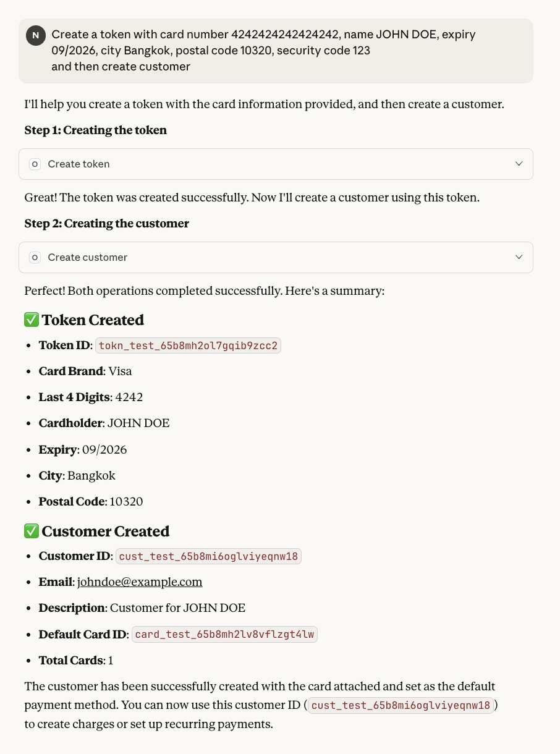Image resolution: width=560 pixels, height=754 pixels.
Task: Click the Customer ID code in the bullet list
Action: tap(208, 556)
